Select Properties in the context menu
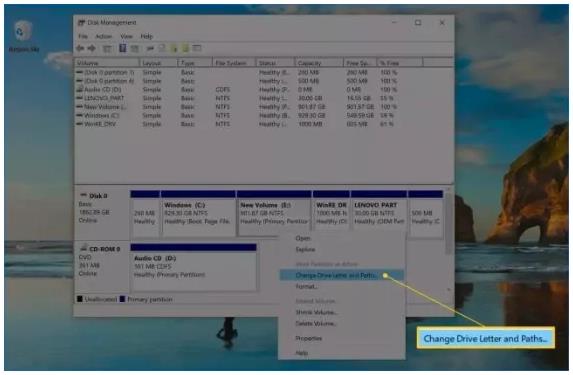Screen dimensions: 573x375 (x=309, y=338)
